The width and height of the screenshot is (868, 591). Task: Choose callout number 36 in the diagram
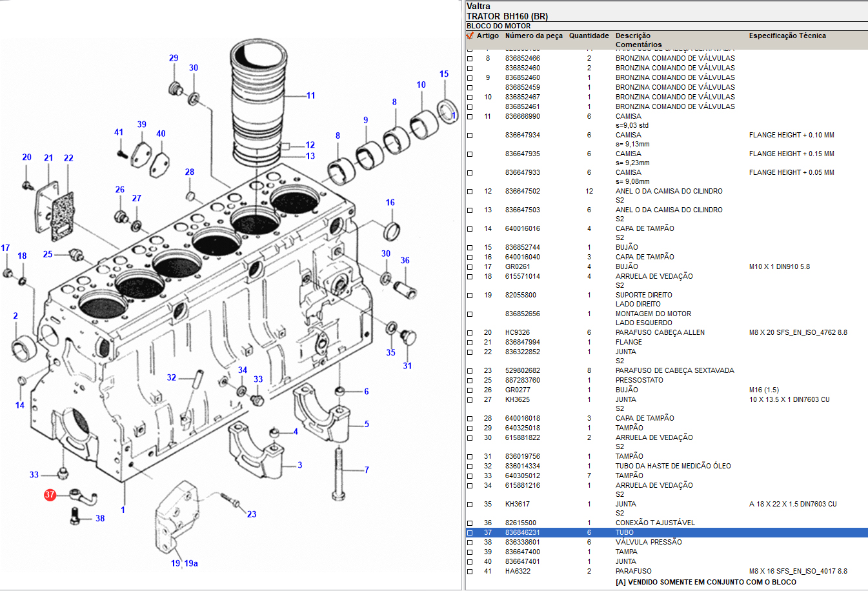click(x=405, y=261)
